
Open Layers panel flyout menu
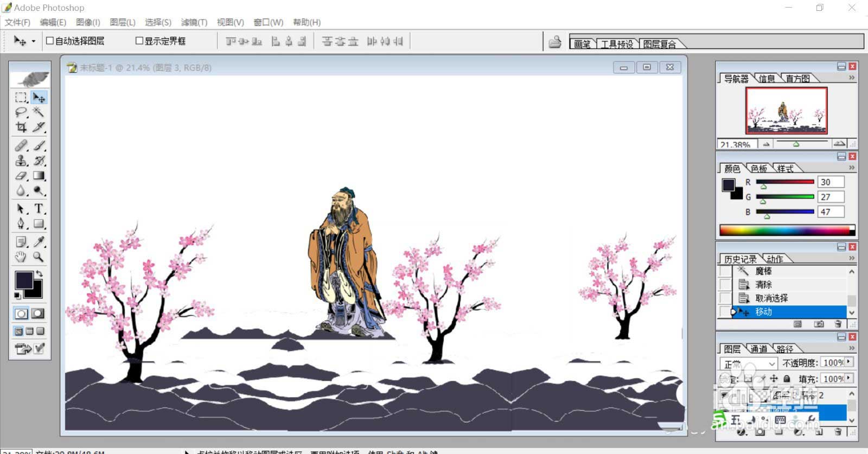click(852, 348)
